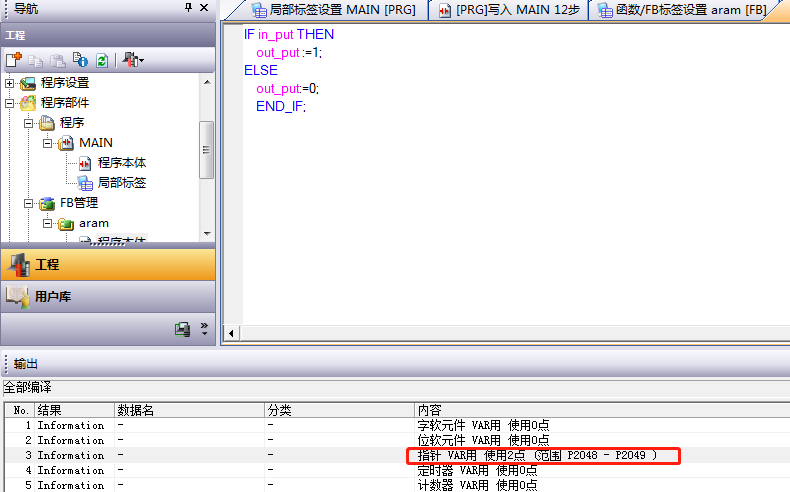The height and width of the screenshot is (492, 790).
Task: Pin the 导航 navigation panel
Action: coord(189,8)
